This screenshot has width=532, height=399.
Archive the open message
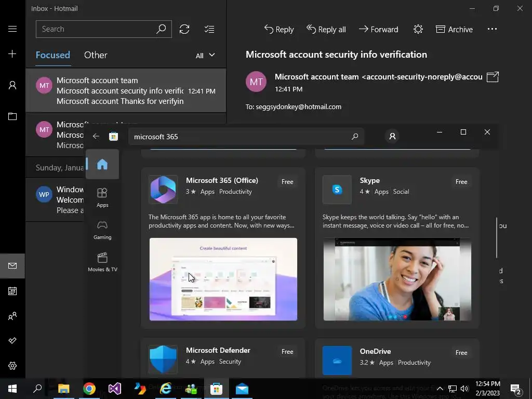pyautogui.click(x=454, y=30)
